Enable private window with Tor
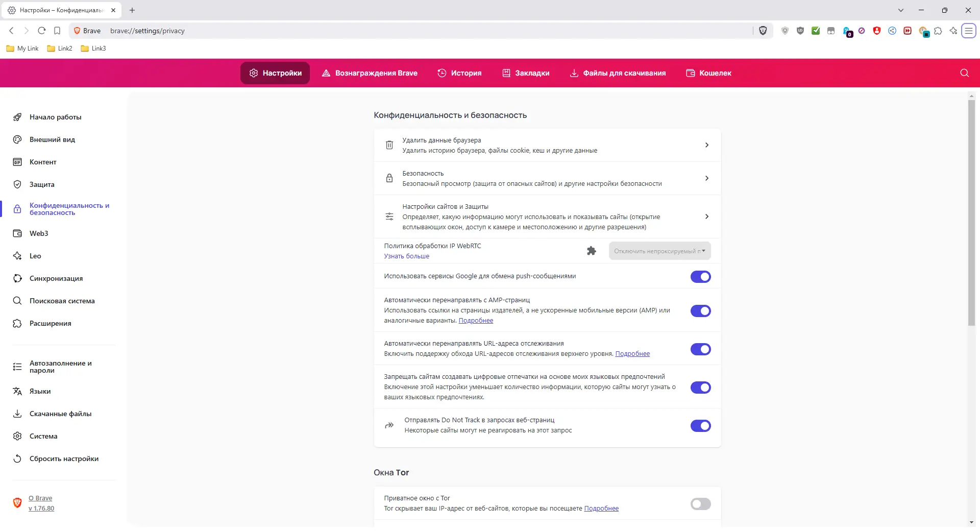Screen dimensions: 980x531 point(700,504)
